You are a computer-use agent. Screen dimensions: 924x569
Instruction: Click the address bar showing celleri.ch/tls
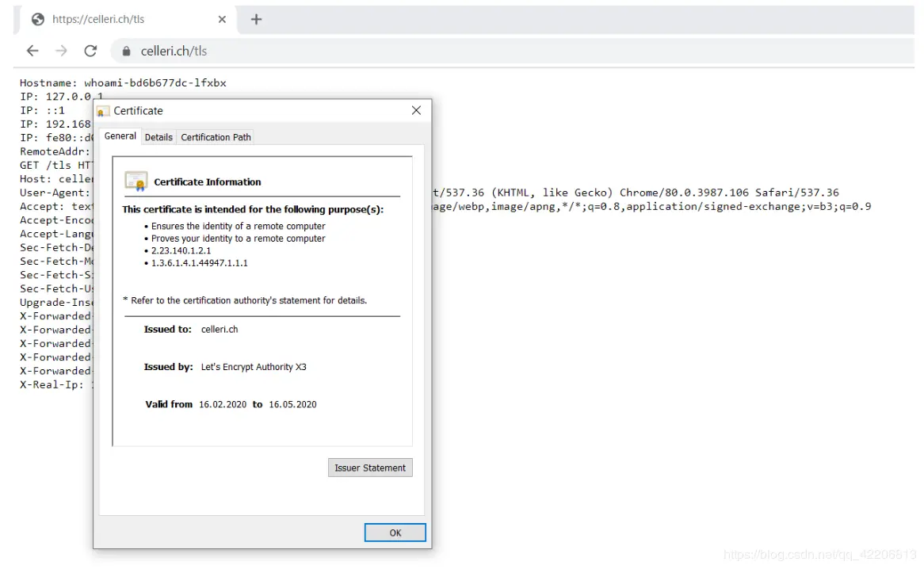click(513, 52)
